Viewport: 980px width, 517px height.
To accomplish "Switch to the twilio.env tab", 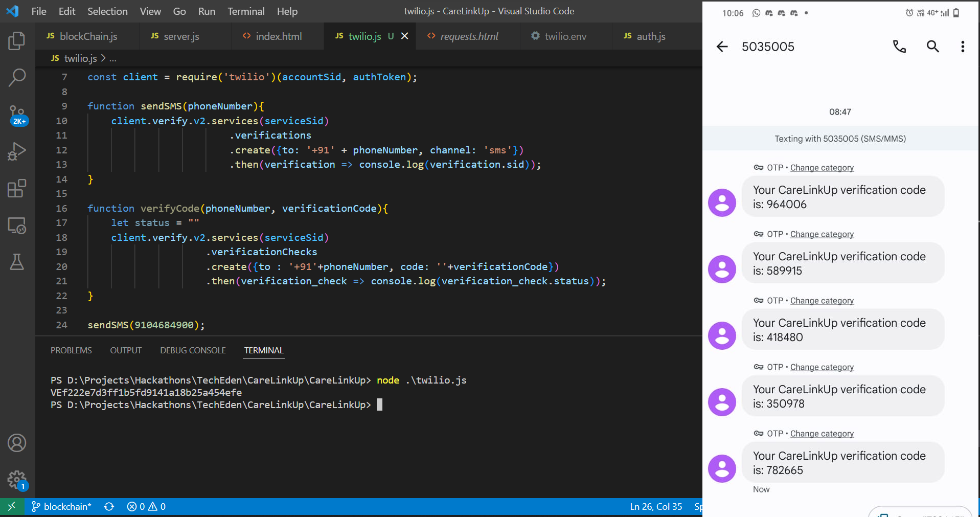I will click(x=565, y=36).
